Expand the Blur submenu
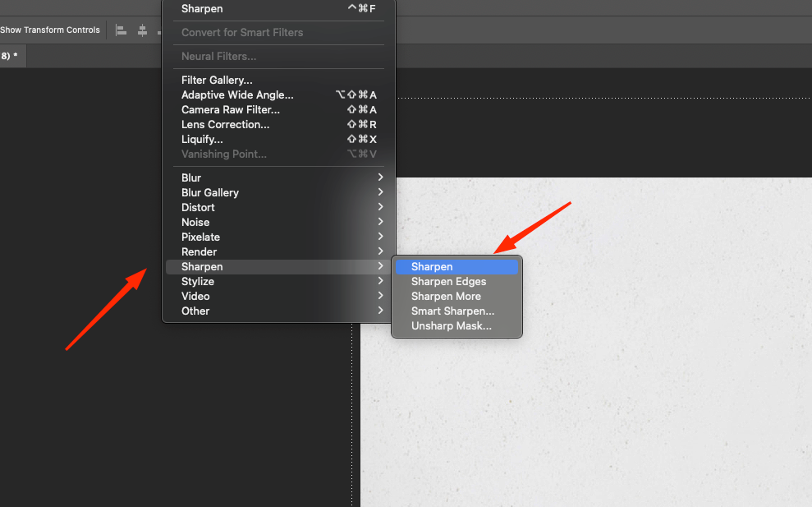The width and height of the screenshot is (812, 507). pos(278,177)
